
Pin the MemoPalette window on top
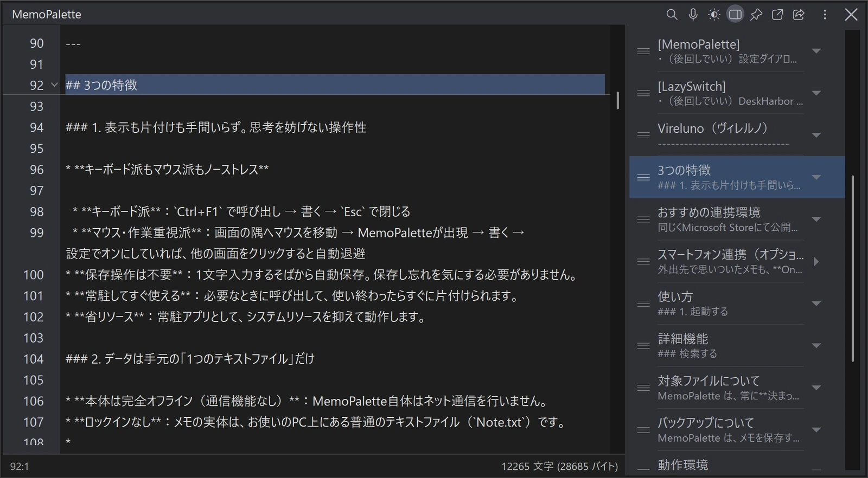[756, 15]
